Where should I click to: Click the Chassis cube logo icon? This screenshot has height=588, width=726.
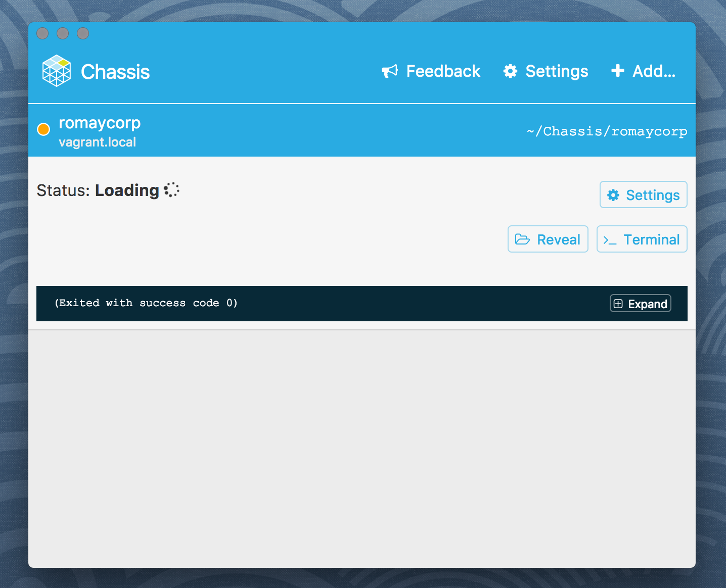(x=57, y=71)
